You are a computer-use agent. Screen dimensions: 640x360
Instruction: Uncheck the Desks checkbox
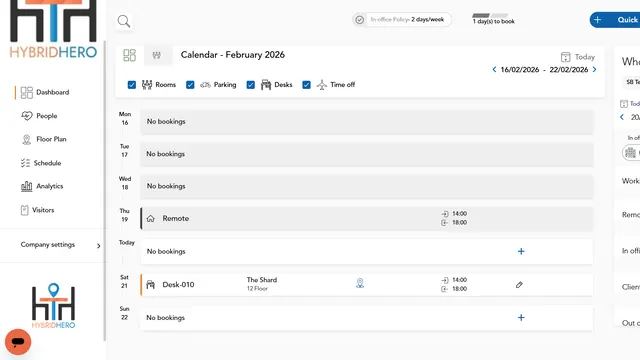250,85
